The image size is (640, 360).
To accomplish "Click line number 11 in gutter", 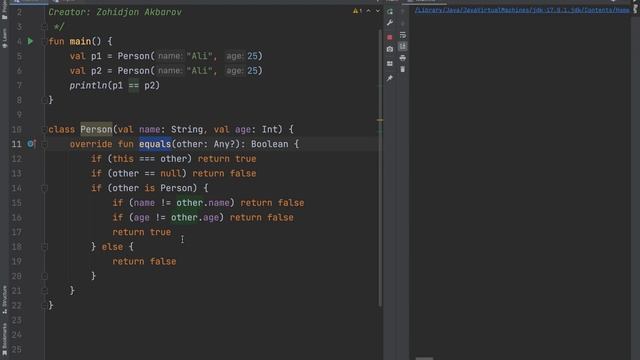I will pyautogui.click(x=16, y=144).
